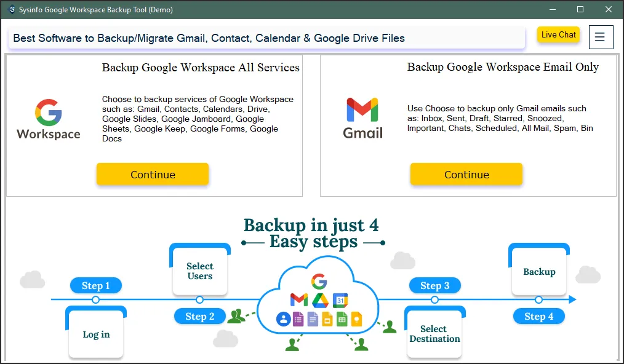Click 'Backup Google Workspace All Services' heading

point(201,68)
